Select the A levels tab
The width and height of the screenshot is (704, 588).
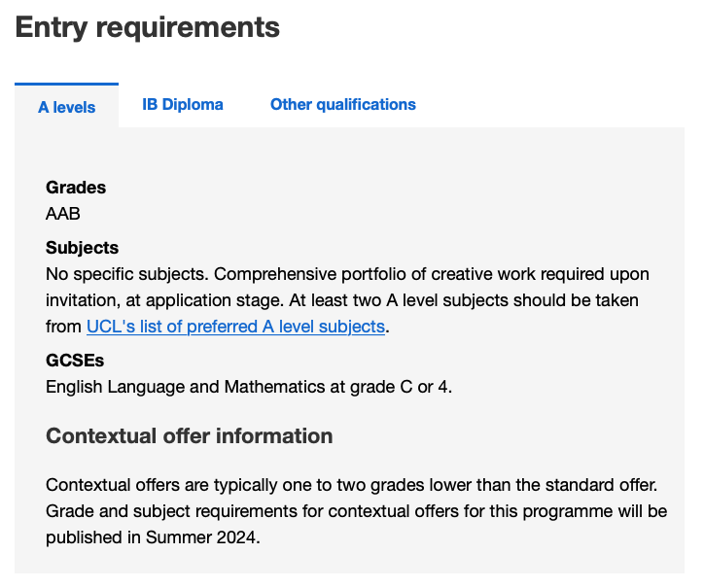[67, 107]
